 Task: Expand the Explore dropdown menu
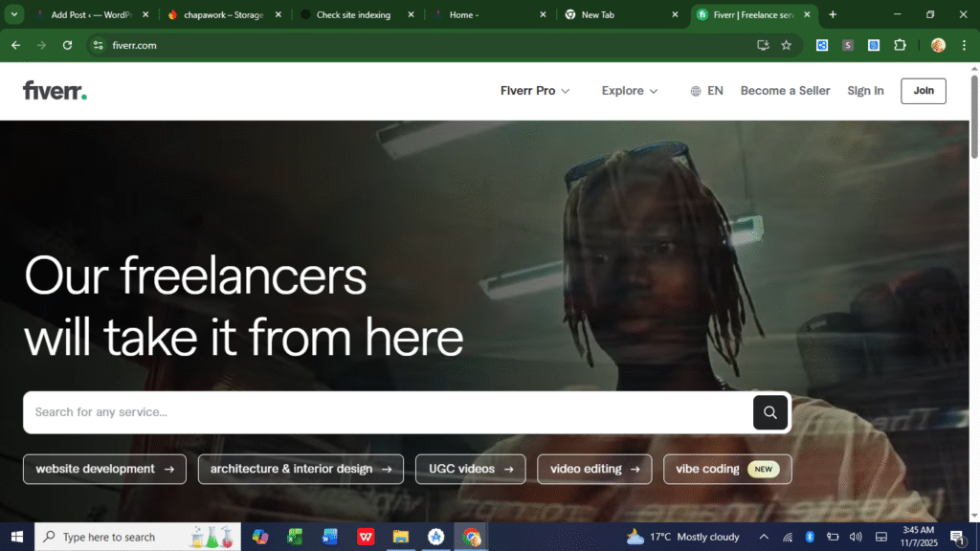click(630, 91)
